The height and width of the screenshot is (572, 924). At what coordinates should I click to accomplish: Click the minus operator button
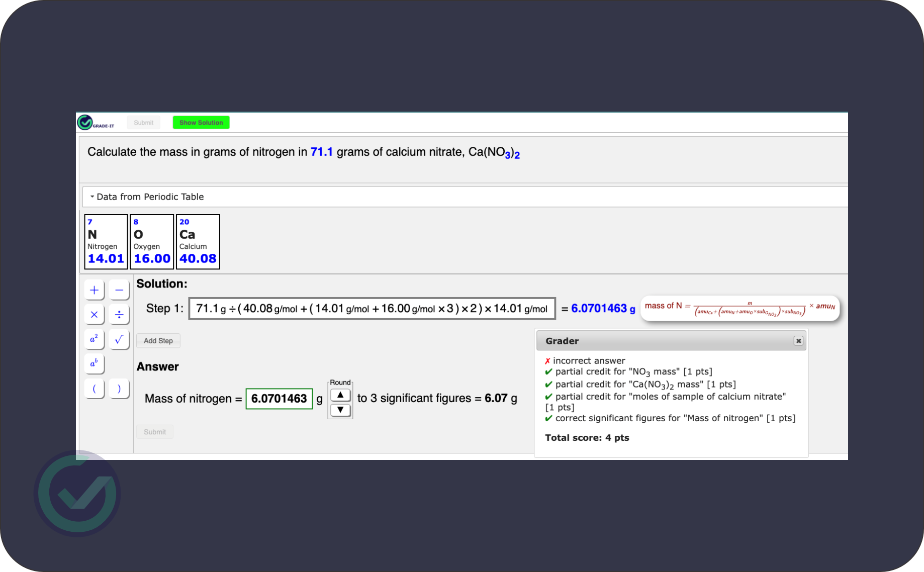coord(119,290)
